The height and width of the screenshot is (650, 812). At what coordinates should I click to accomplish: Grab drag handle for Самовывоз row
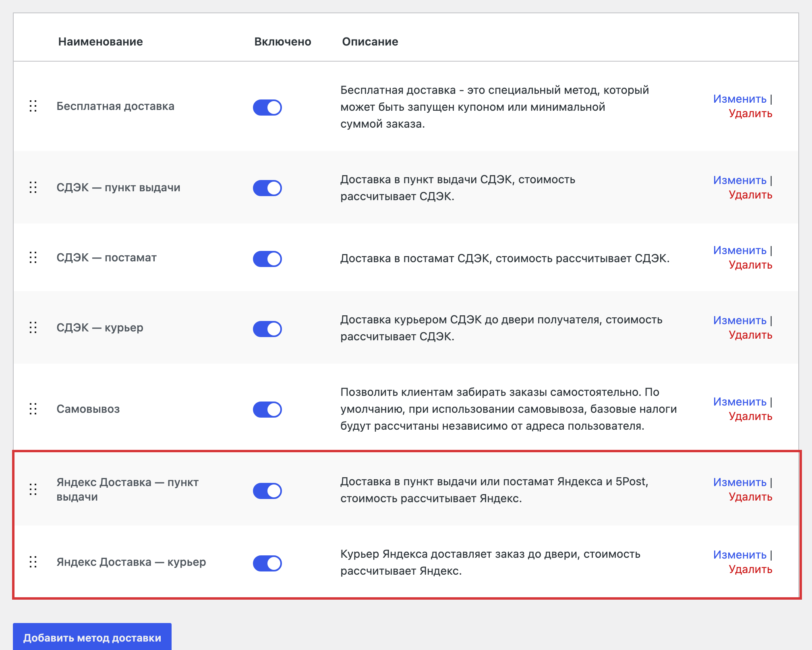[33, 409]
